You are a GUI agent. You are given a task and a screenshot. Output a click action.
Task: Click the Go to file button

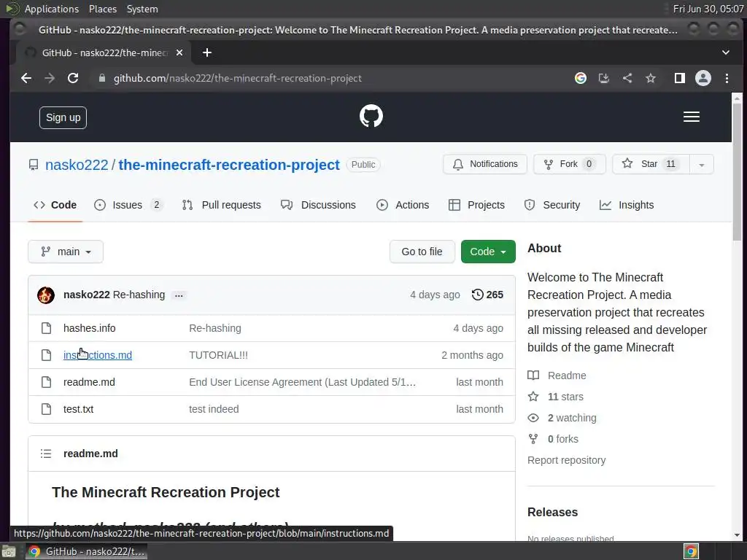422,252
